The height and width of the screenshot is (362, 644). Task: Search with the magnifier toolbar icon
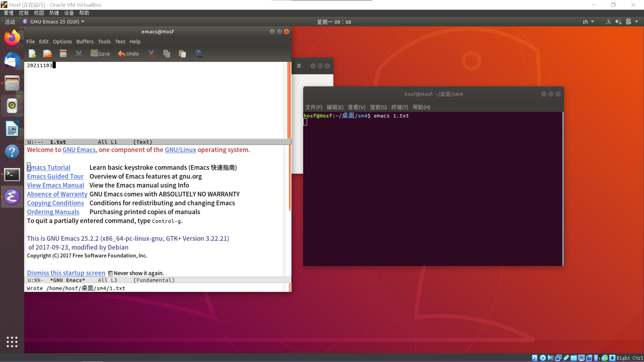pos(199,54)
